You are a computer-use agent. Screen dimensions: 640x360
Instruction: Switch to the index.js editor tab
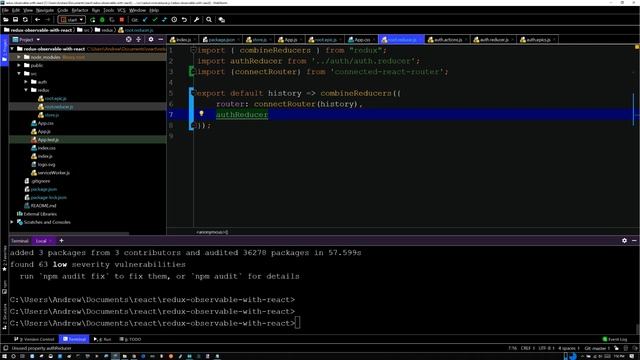(x=183, y=40)
